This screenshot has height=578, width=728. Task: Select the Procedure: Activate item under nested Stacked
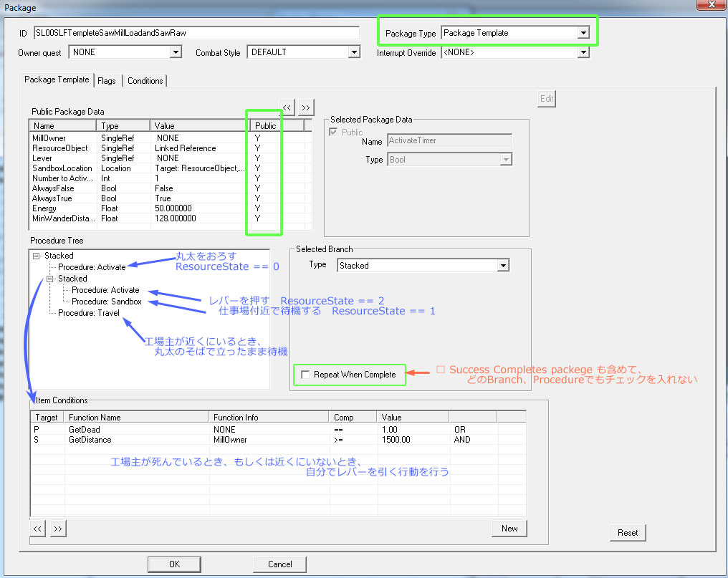coord(105,290)
